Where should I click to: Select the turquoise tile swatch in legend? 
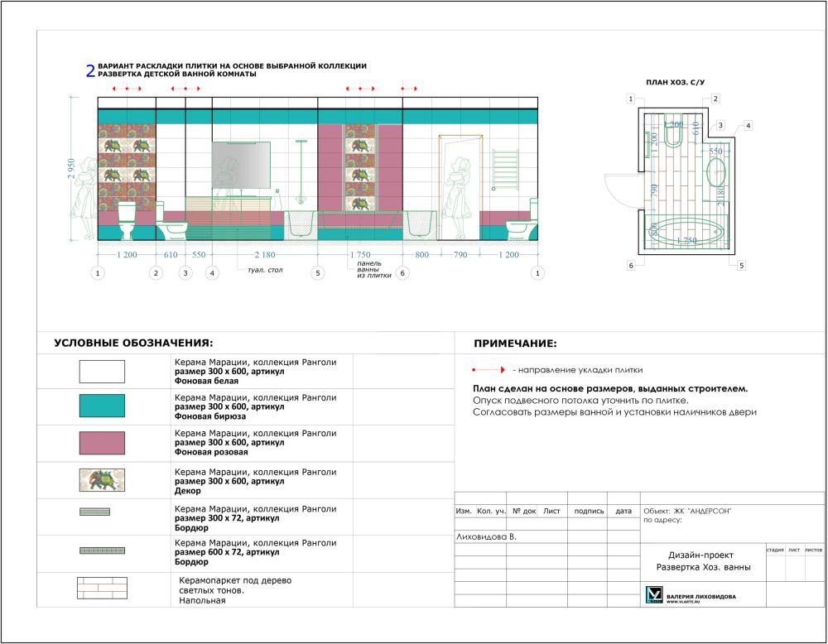tap(102, 406)
